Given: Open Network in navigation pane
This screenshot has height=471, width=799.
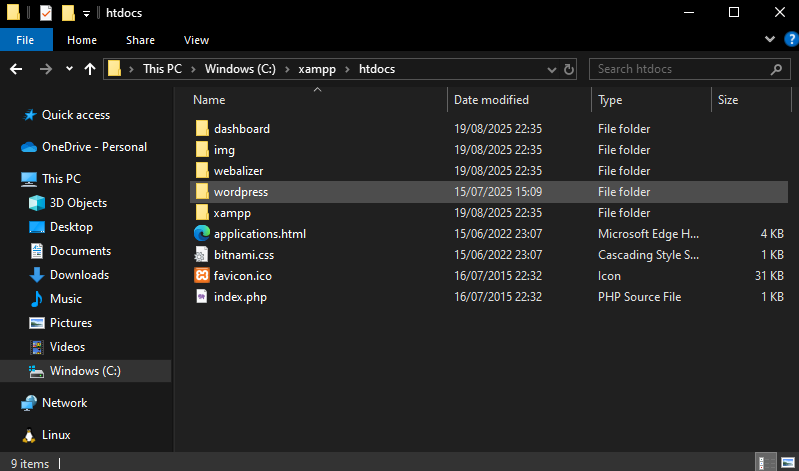Looking at the screenshot, I should (65, 403).
